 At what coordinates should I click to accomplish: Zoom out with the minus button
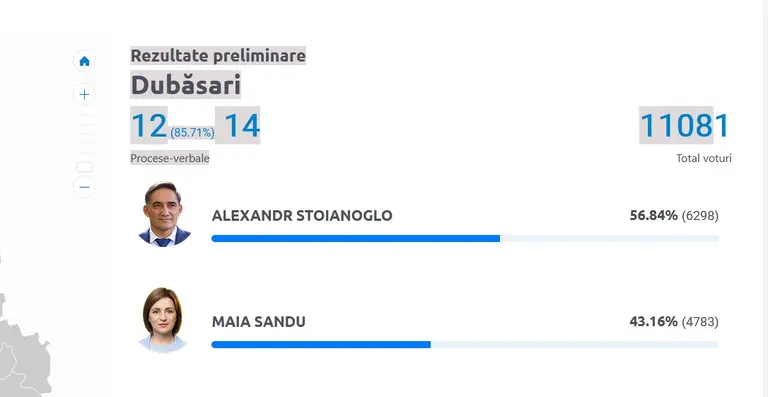[84, 187]
